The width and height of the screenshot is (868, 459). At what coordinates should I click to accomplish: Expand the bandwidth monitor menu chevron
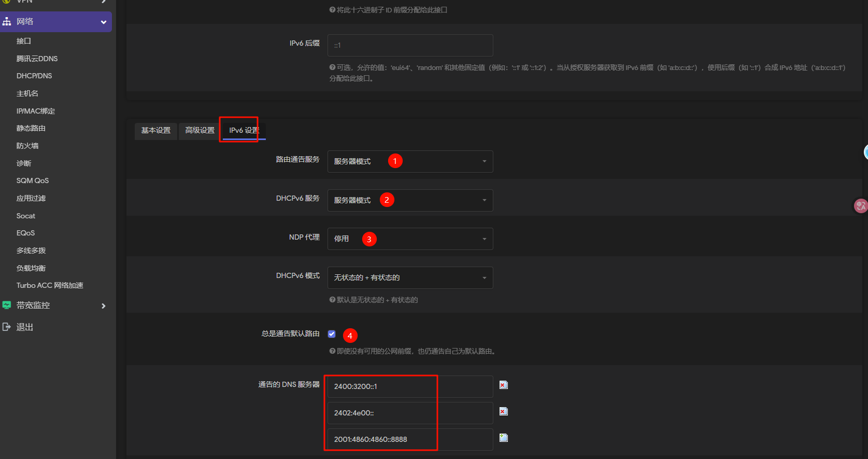point(104,306)
